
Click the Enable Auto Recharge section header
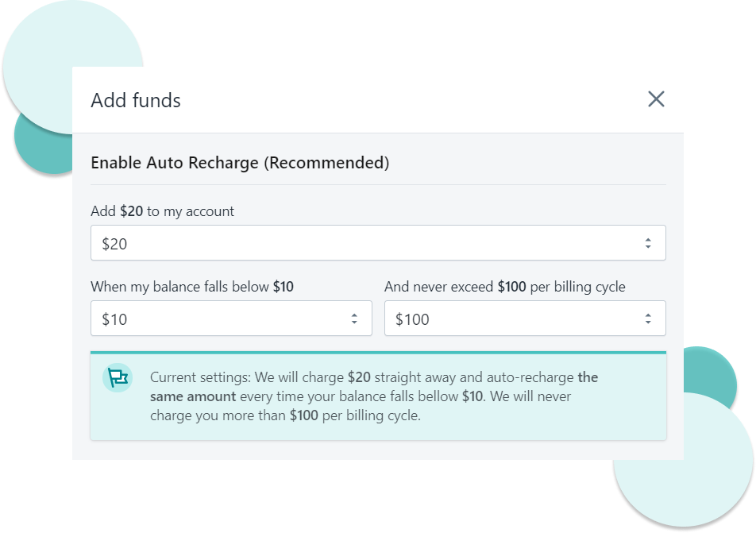click(241, 163)
